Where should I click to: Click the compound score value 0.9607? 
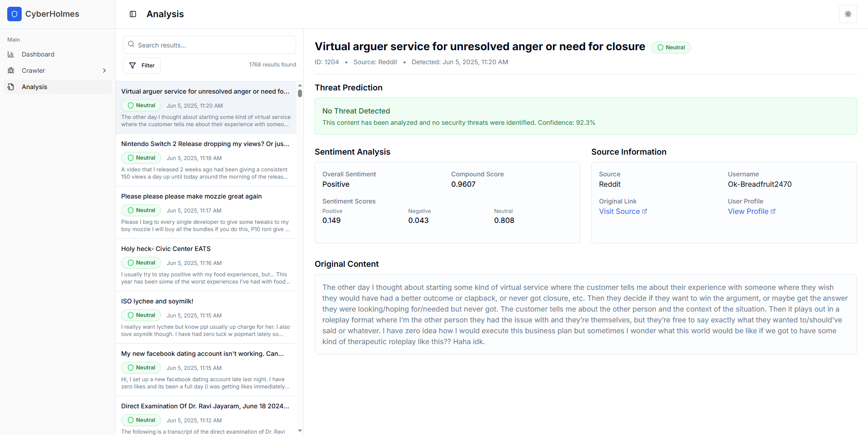(x=463, y=184)
